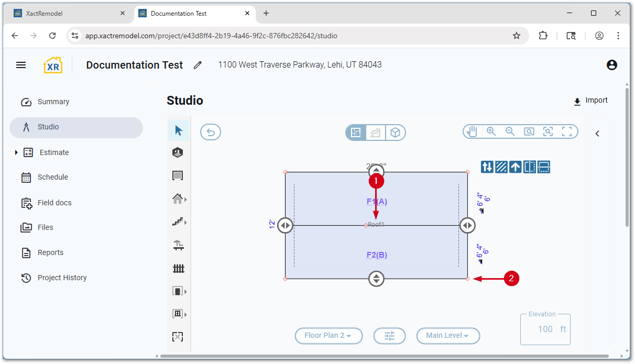Open Schedule in the sidebar

[52, 177]
